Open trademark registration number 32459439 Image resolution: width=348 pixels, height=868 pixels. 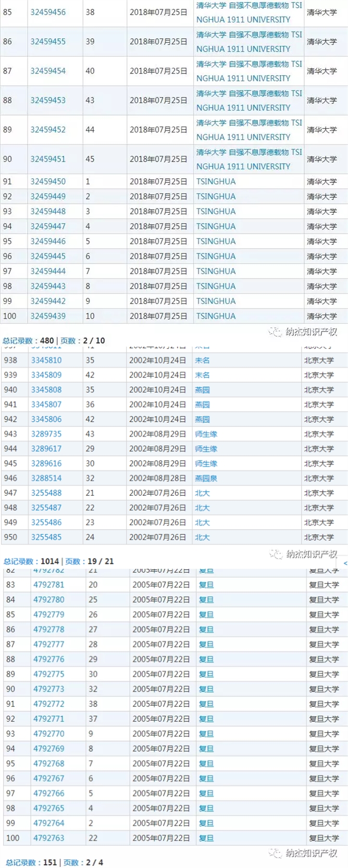[48, 316]
